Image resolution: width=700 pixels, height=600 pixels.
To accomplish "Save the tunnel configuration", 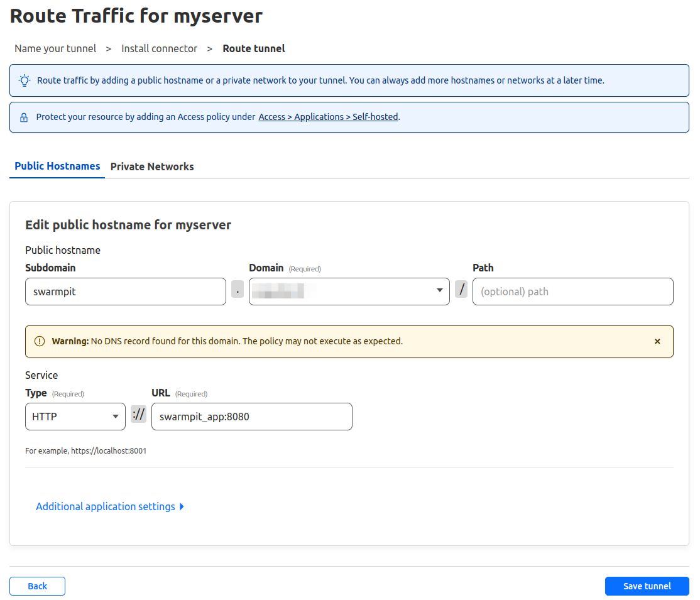I will point(647,586).
